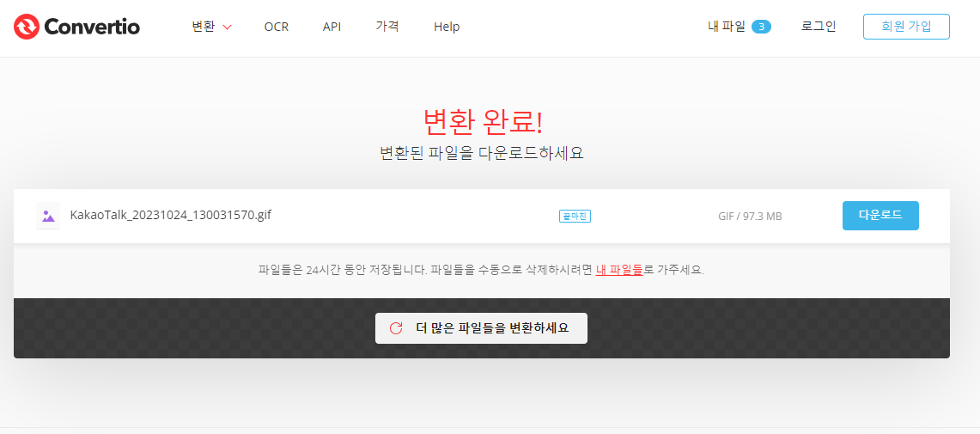Click the image file type icon
This screenshot has width=980, height=434.
[x=48, y=216]
